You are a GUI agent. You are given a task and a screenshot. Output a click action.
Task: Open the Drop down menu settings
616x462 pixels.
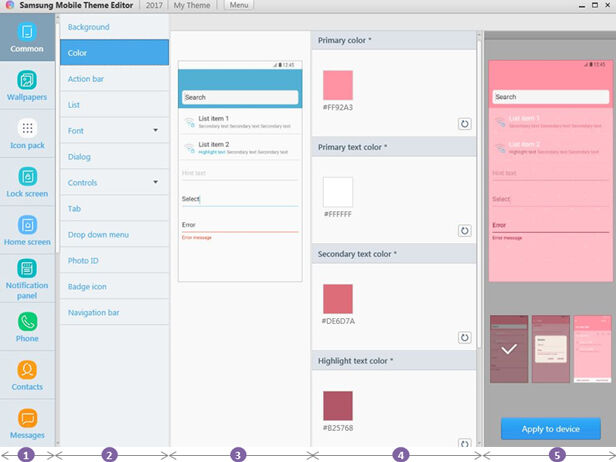114,234
